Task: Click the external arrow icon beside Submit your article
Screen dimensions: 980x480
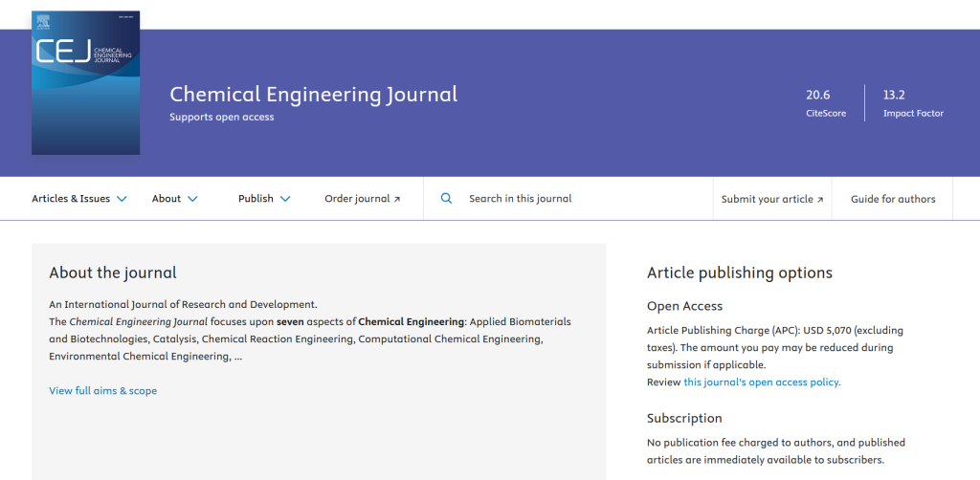Action: [820, 200]
